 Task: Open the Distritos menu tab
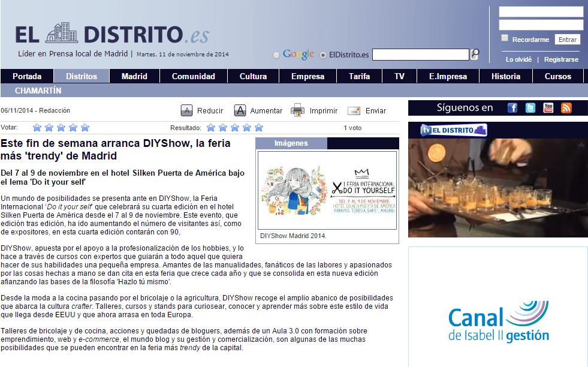(82, 77)
